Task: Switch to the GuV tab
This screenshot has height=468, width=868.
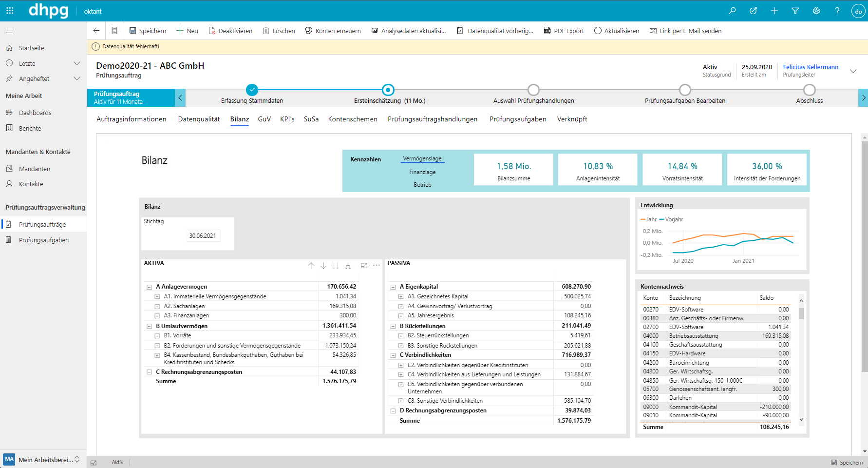Action: [264, 119]
